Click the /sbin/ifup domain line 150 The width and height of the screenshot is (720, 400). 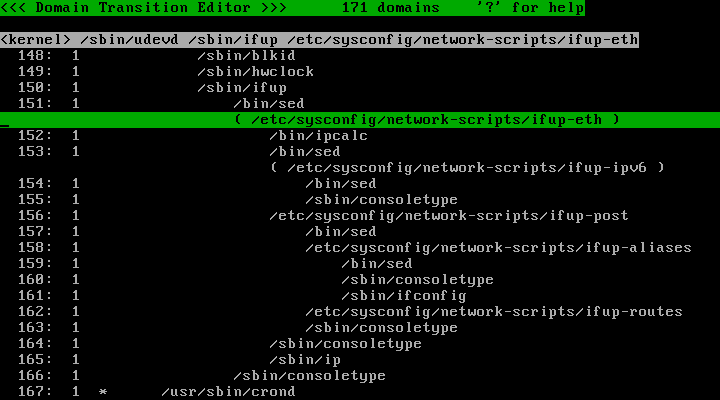[x=230, y=87]
